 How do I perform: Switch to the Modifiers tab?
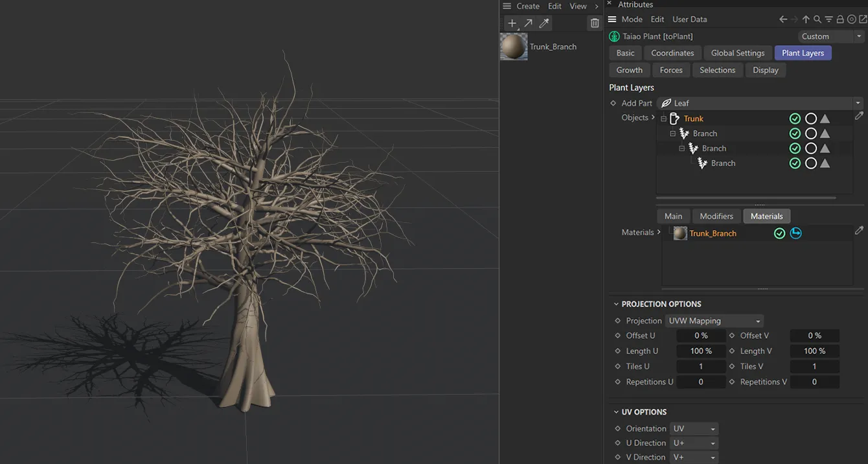(x=716, y=216)
